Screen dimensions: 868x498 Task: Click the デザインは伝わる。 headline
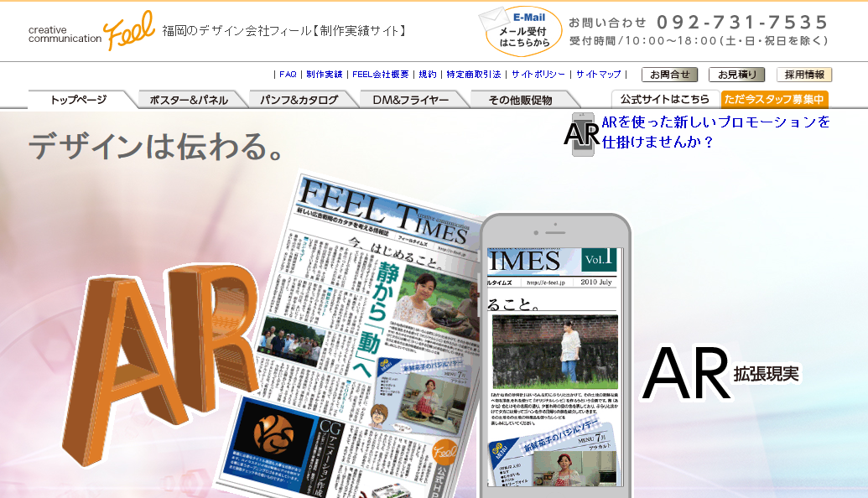pos(158,146)
